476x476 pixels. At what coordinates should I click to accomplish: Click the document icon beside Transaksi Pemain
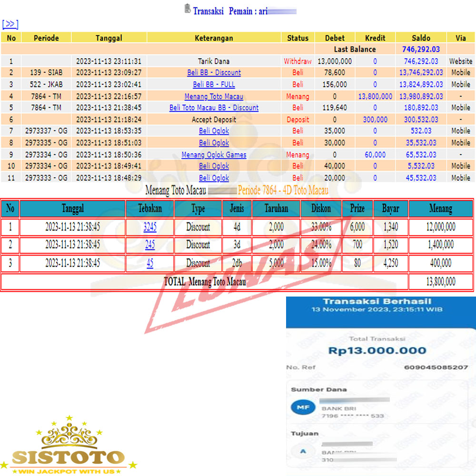pos(187,9)
